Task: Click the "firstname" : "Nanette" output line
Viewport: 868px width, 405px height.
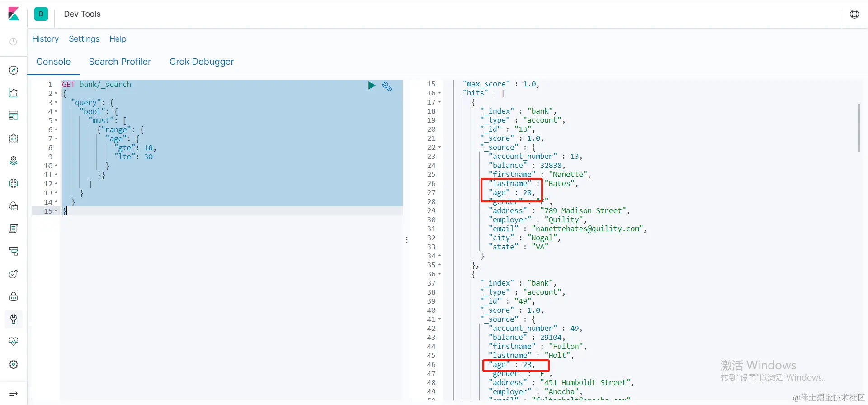Action: 540,175
